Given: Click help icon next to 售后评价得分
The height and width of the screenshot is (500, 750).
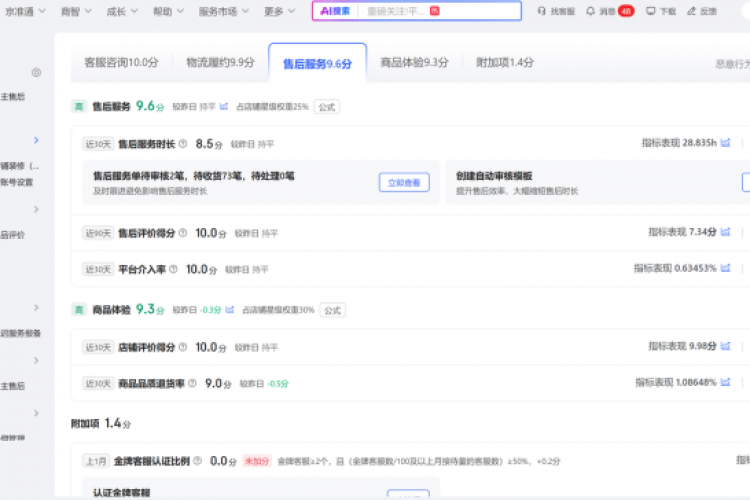Looking at the screenshot, I should click(x=183, y=233).
